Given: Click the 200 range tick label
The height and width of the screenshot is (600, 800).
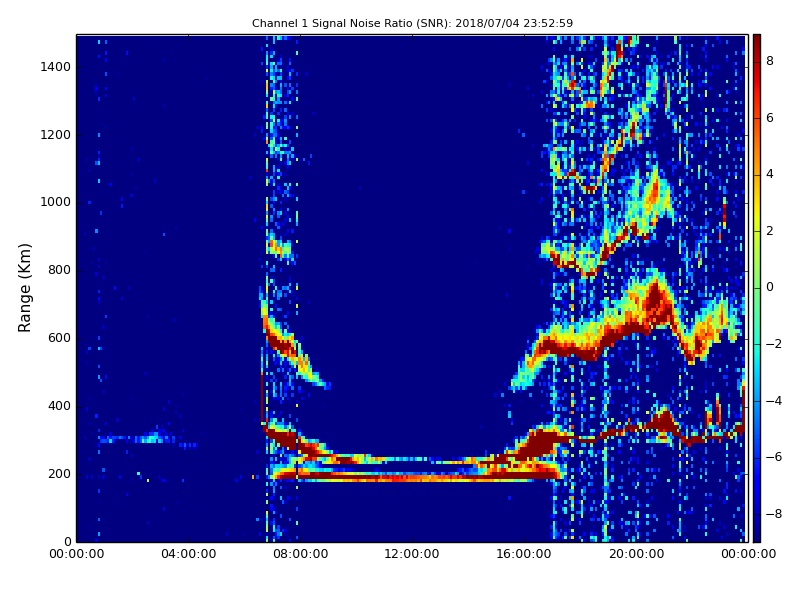Looking at the screenshot, I should coord(59,473).
